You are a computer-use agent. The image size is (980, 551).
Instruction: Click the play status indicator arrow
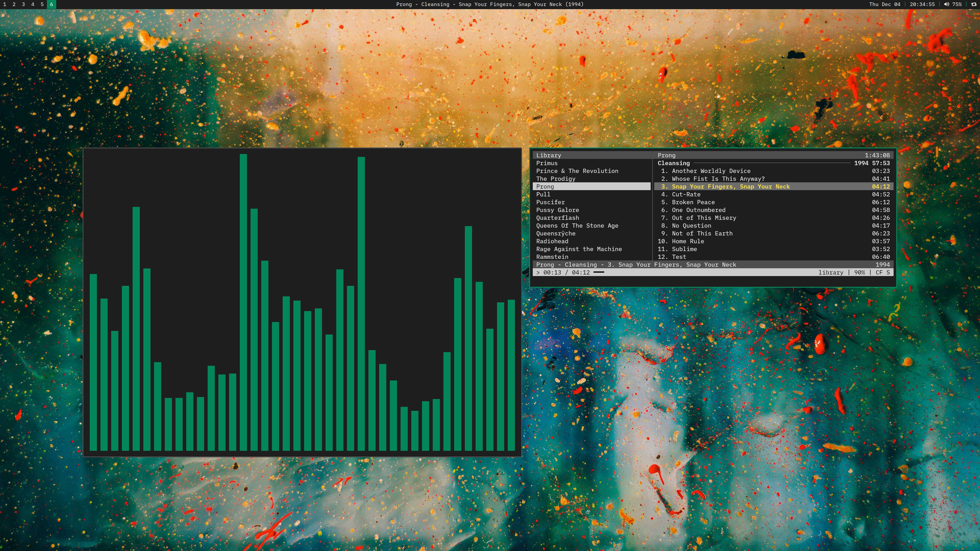click(538, 273)
